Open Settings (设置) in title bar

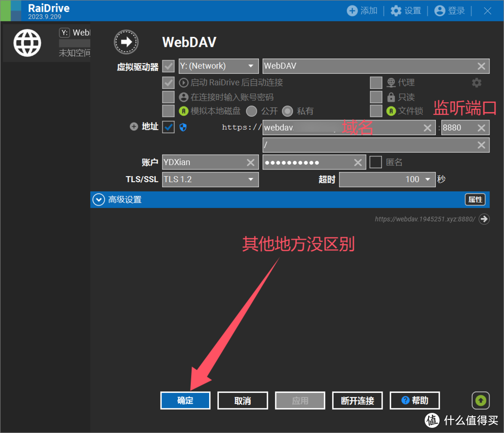coord(406,11)
